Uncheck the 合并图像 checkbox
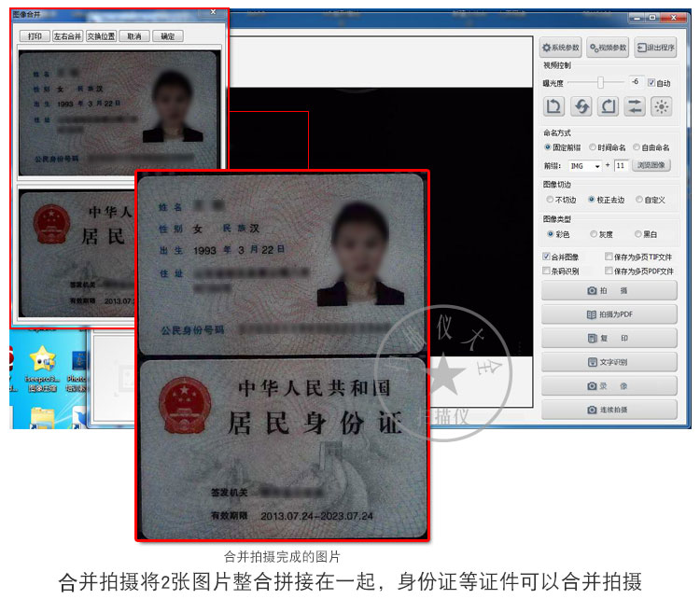 [546, 257]
